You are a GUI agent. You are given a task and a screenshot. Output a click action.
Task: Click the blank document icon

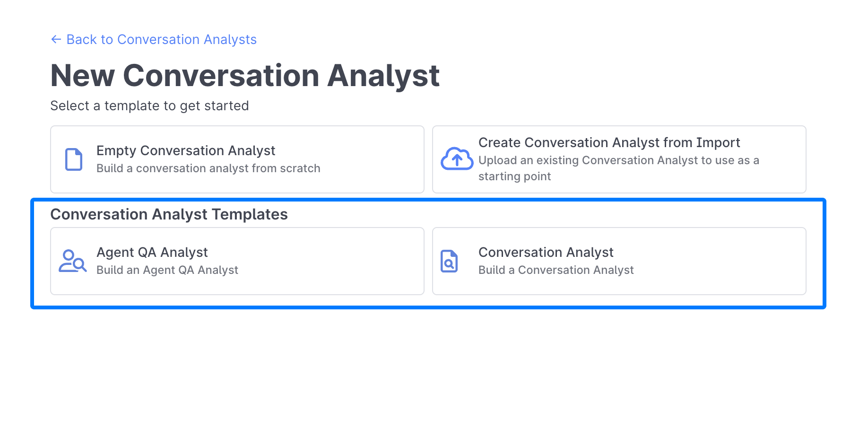[x=74, y=159]
